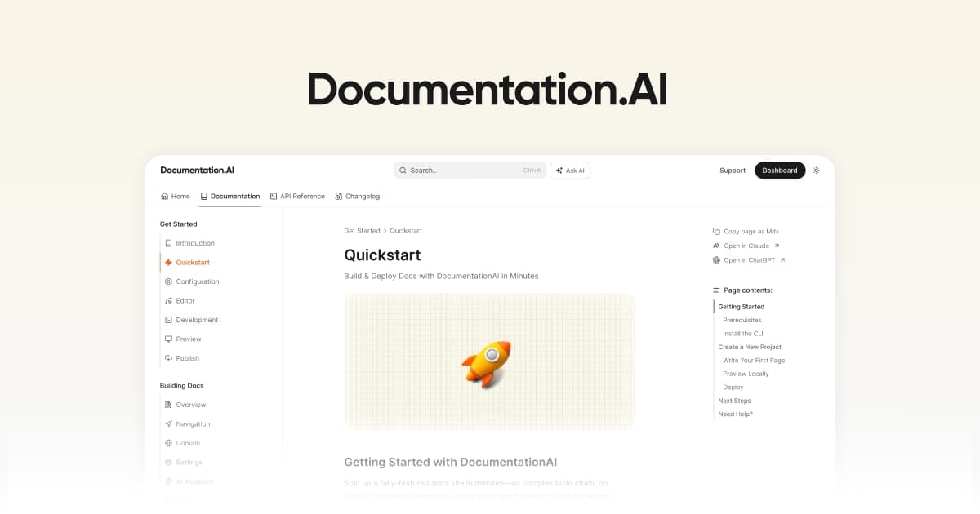The height and width of the screenshot is (514, 980).
Task: Go to the Publish sidebar page
Action: (187, 358)
